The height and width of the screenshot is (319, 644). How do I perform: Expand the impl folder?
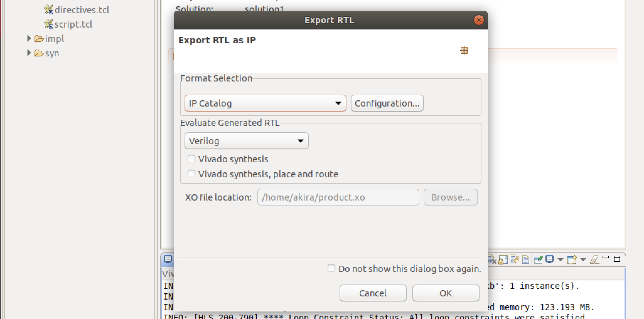(29, 38)
